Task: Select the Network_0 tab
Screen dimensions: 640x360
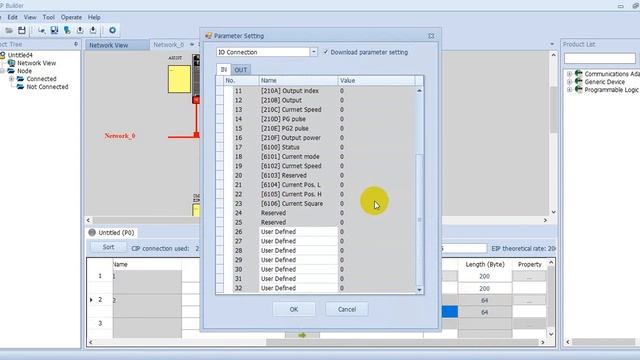Action: pos(169,45)
